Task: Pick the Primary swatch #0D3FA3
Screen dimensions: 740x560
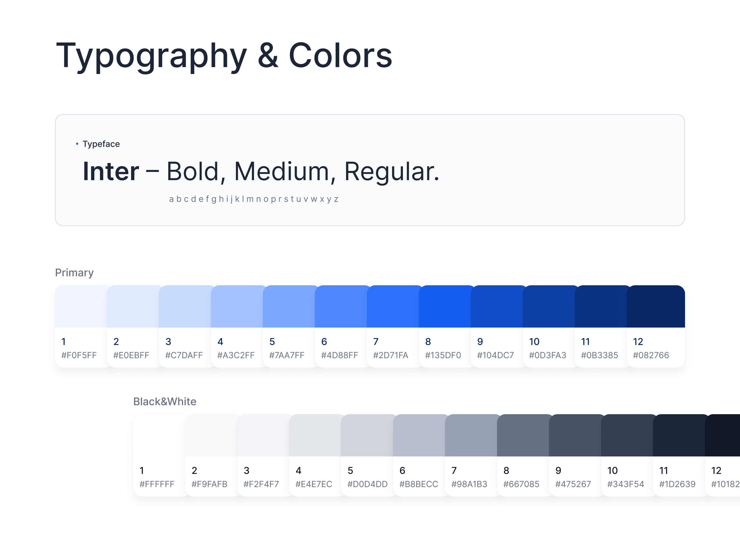Action: 549,306
